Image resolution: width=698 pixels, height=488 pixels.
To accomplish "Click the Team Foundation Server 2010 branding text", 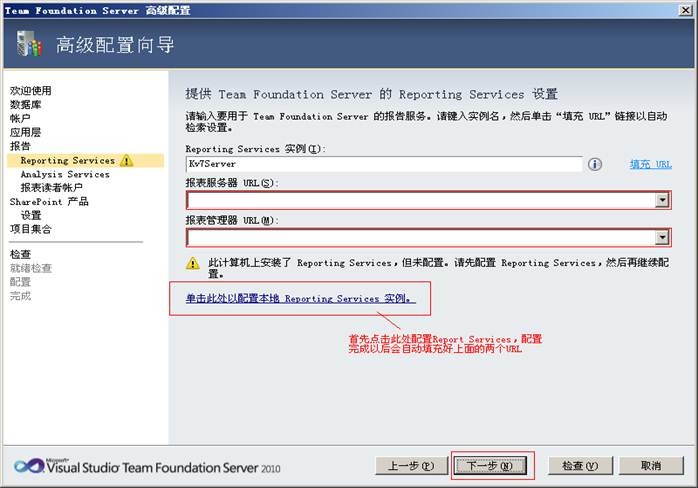I will [x=163, y=468].
